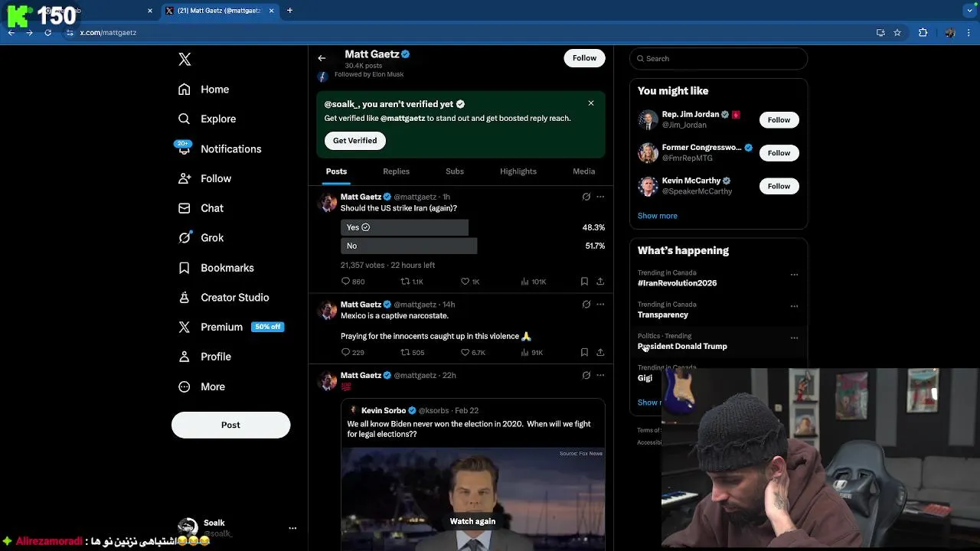Bookmark page with star icon
980x551 pixels.
tap(897, 33)
